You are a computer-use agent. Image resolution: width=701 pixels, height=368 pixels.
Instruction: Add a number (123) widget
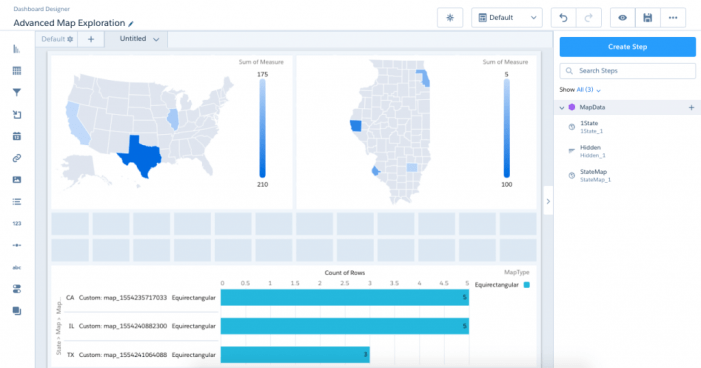point(17,224)
